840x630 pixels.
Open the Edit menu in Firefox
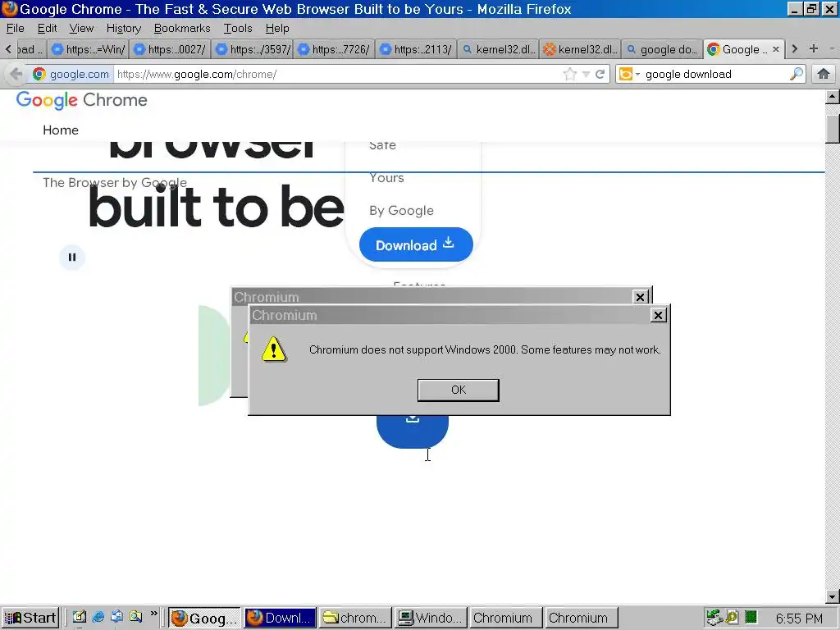47,28
